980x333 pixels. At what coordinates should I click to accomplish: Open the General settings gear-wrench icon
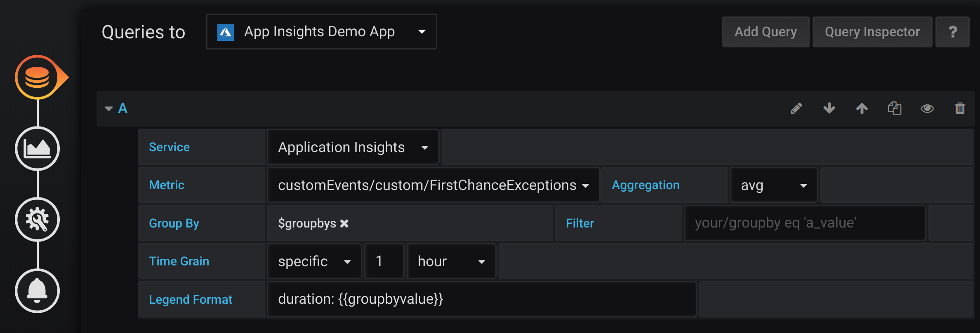click(x=37, y=220)
